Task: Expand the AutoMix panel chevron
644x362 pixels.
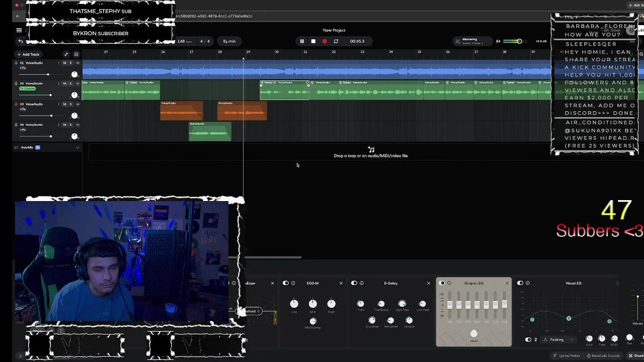Action: (77, 147)
